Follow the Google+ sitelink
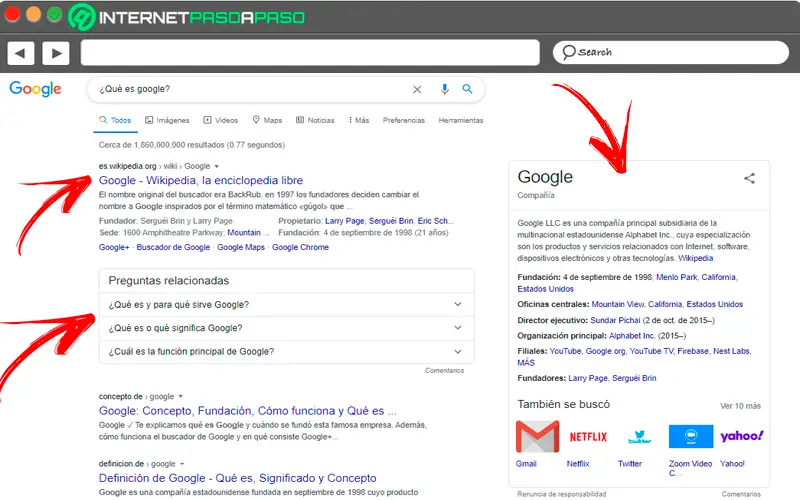 point(114,247)
